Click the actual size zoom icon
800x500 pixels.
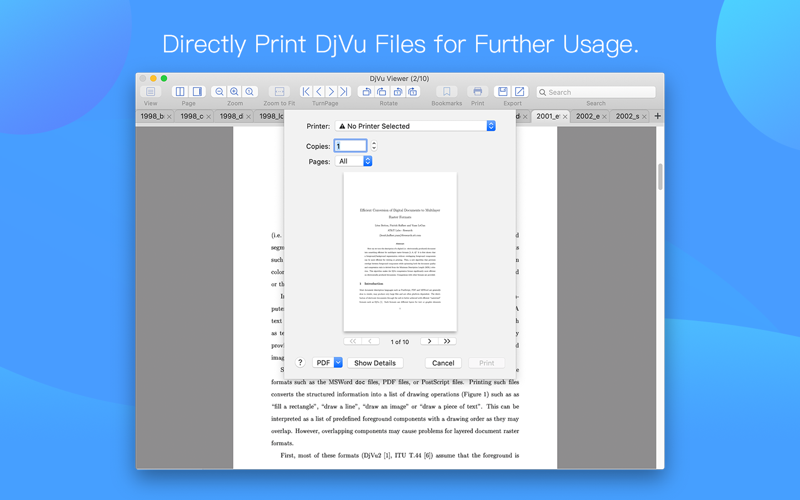[249, 92]
